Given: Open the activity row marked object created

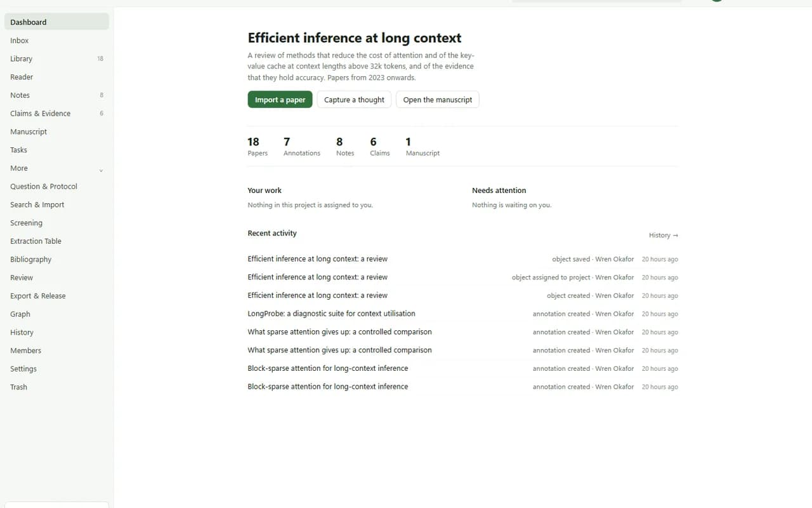Looking at the screenshot, I should click(462, 296).
